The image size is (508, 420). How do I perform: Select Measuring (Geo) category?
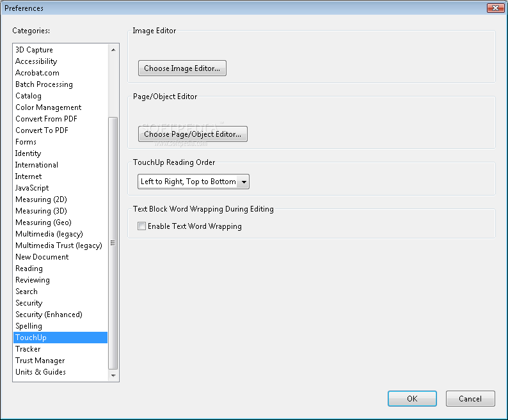(60, 222)
